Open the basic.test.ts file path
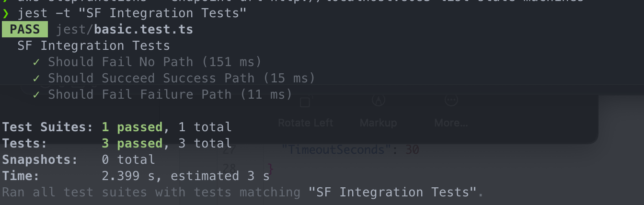644x205 pixels. tap(125, 30)
